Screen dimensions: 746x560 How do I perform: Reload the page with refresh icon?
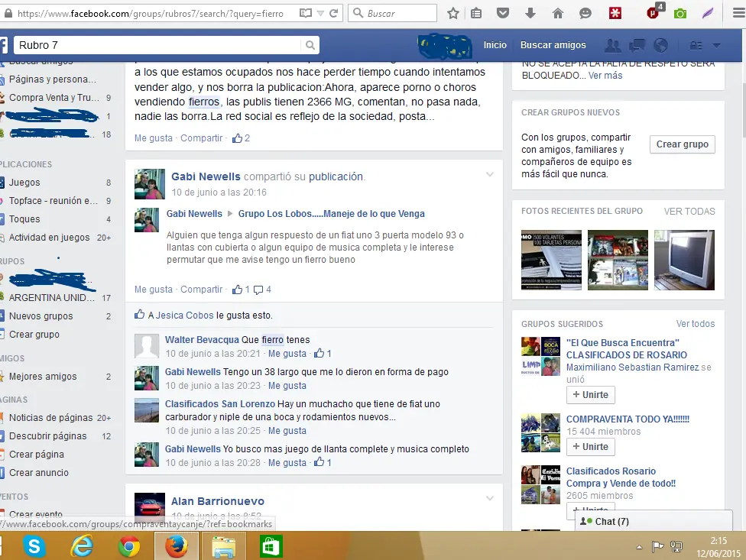(x=334, y=13)
